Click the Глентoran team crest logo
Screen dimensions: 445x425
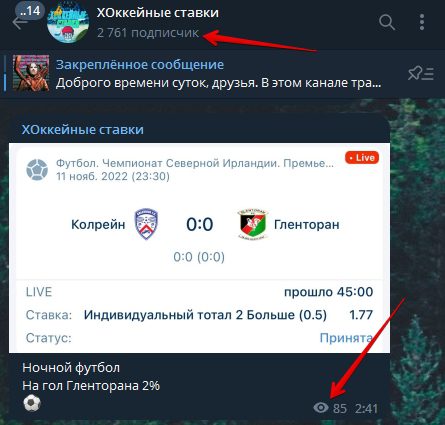[253, 224]
